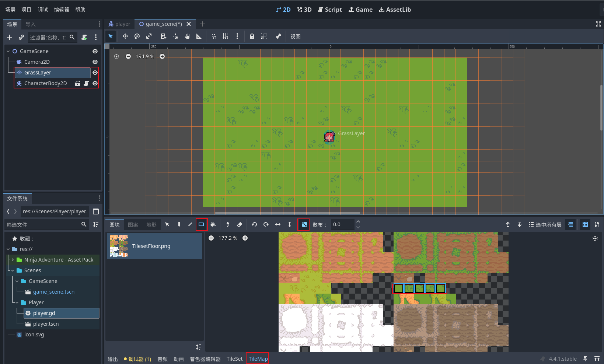Open the TileSet bottom panel
Image resolution: width=604 pixels, height=364 pixels.
pyautogui.click(x=234, y=359)
